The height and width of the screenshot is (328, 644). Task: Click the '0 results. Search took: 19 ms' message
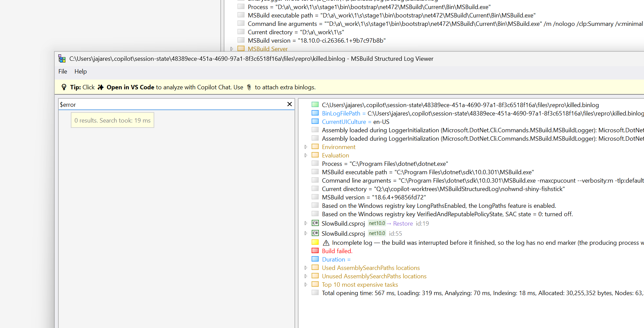[112, 120]
